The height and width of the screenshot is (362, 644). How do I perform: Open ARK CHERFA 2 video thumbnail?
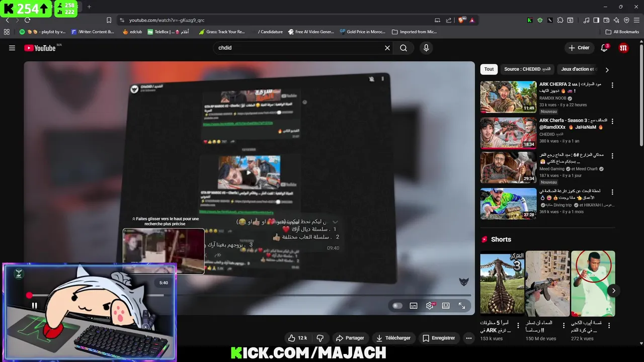pyautogui.click(x=508, y=97)
